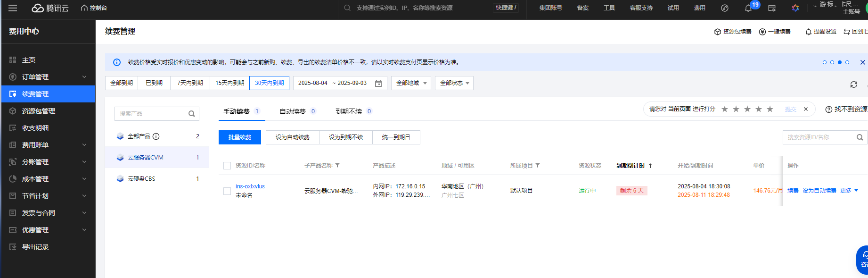The width and height of the screenshot is (868, 278).
Task: Click the 资源包续费 cube icon
Action: pyautogui.click(x=718, y=32)
